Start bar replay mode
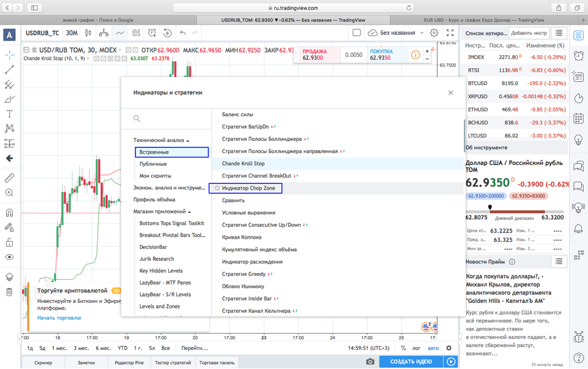Screen dimensions: 588x369 pos(167,33)
